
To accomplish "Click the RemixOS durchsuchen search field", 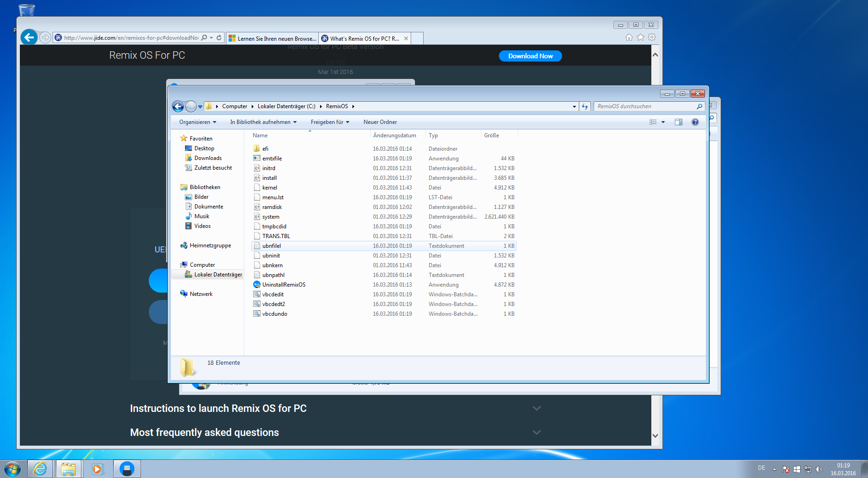I will [644, 106].
